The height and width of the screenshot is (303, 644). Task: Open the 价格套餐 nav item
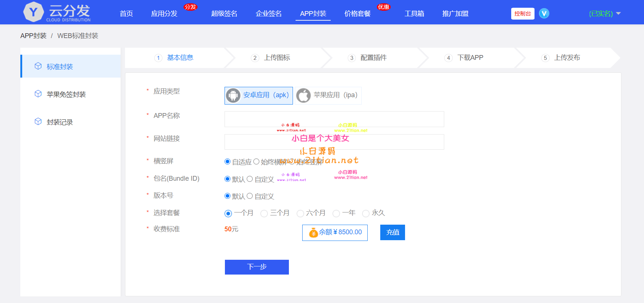click(x=357, y=14)
